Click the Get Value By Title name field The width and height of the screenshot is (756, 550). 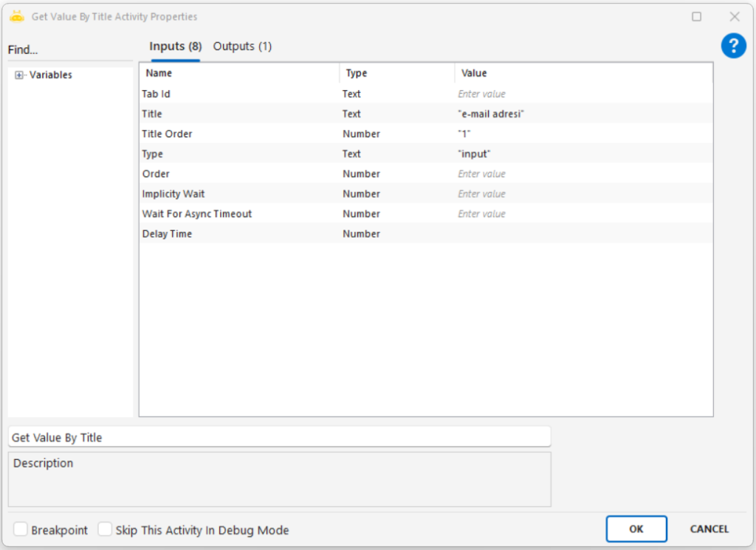(x=279, y=437)
